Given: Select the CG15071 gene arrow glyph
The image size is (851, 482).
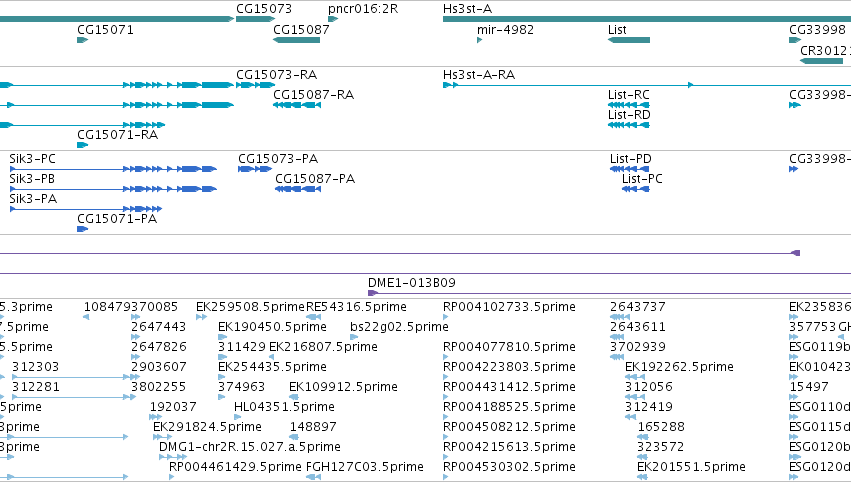Looking at the screenshot, I should (x=82, y=40).
